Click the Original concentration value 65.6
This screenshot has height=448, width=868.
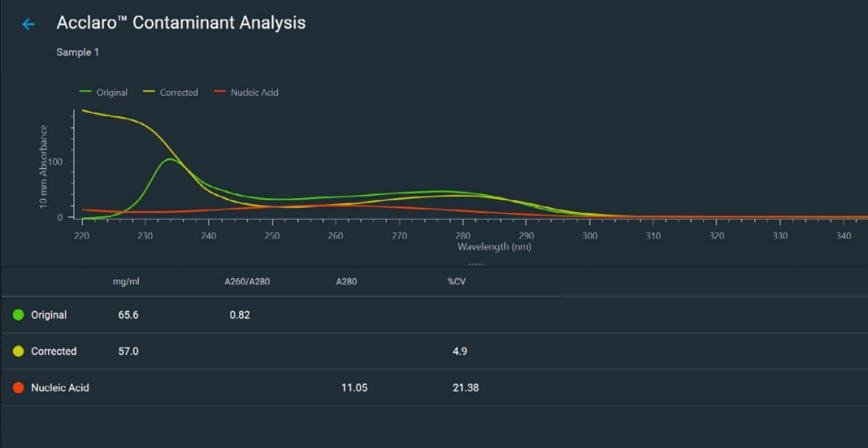[129, 314]
